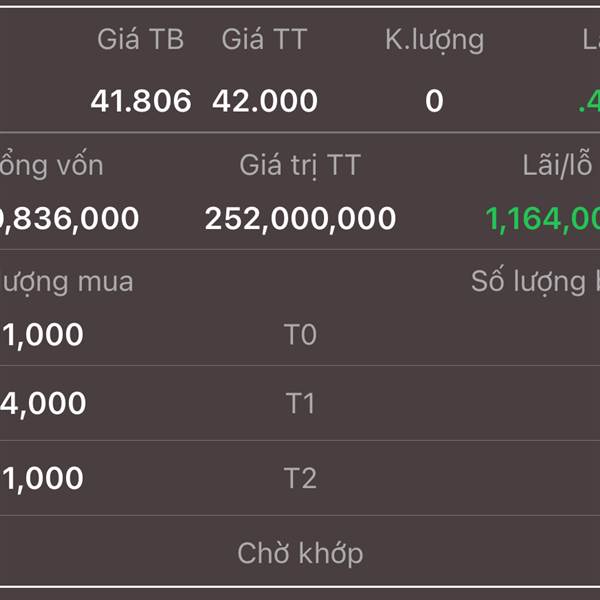Viewport: 600px width, 600px height.
Task: Select the Số lượng column header at right
Action: click(535, 282)
